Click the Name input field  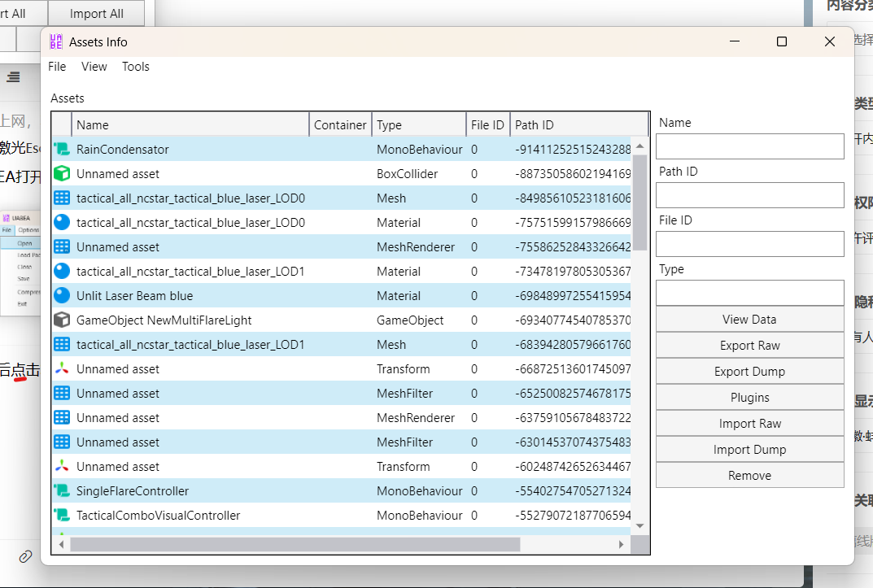tap(749, 146)
